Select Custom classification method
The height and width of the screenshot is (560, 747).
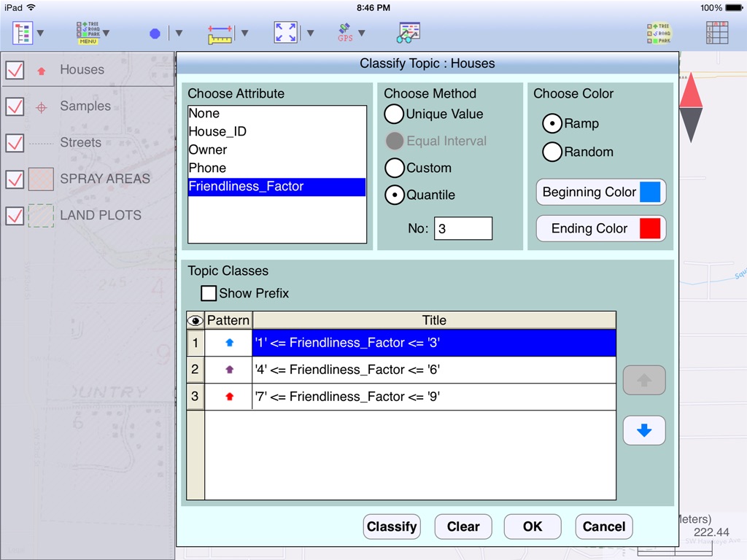[x=395, y=168]
